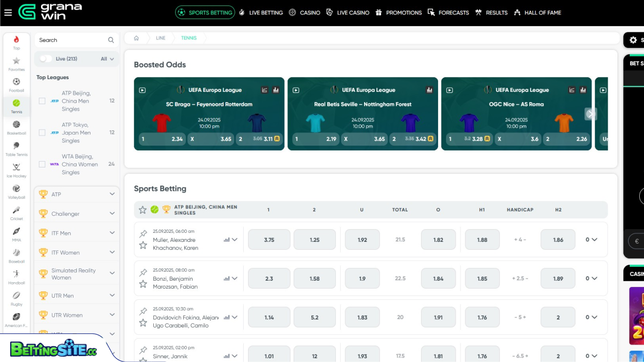Check the ATP Beijing, China Men Singles box
644x362 pixels.
pyautogui.click(x=42, y=101)
